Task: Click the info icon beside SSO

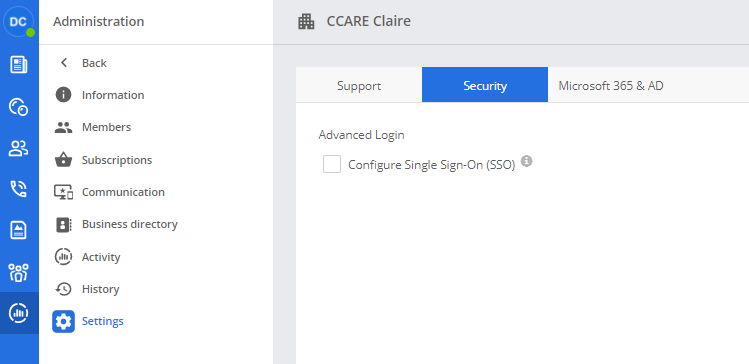Action: coord(526,161)
